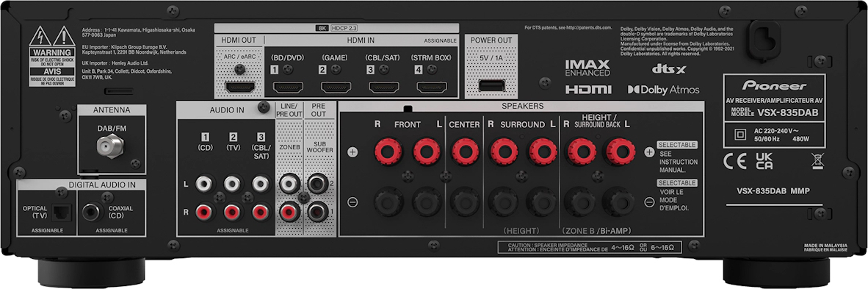Image resolution: width=868 pixels, height=289 pixels.
Task: Select HDMI IN 1 BD/DVD port
Action: point(289,88)
